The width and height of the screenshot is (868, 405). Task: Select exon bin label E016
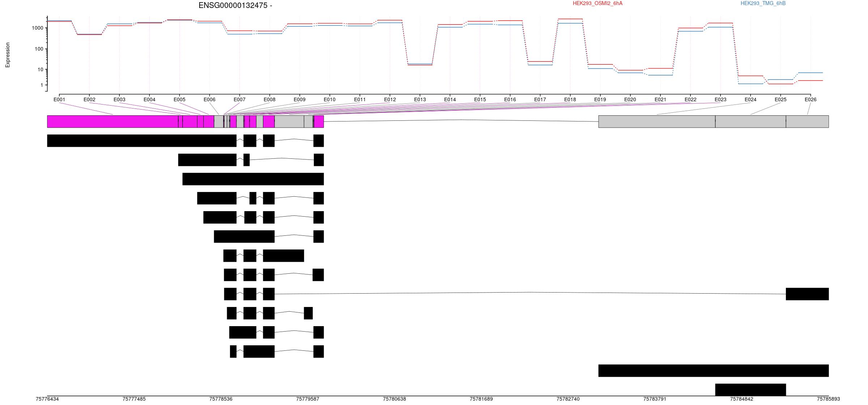(510, 99)
